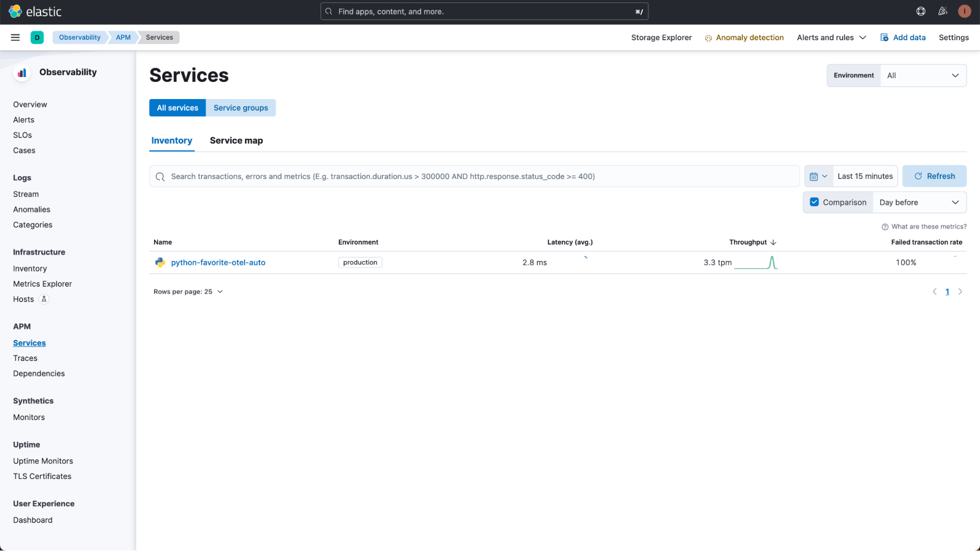Click the Hosts beta beaker icon
The height and width of the screenshot is (551, 980).
pyautogui.click(x=44, y=299)
